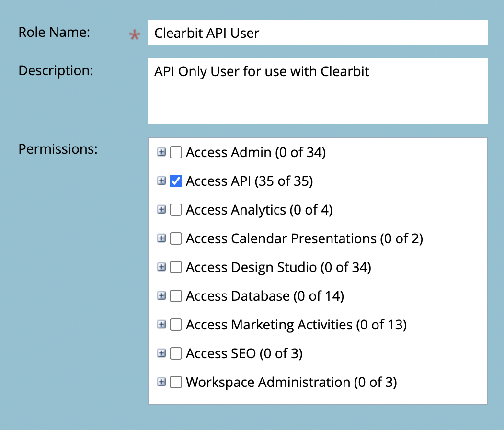Tick the Workspace Administration checkbox
This screenshot has height=430, width=504.
click(176, 382)
